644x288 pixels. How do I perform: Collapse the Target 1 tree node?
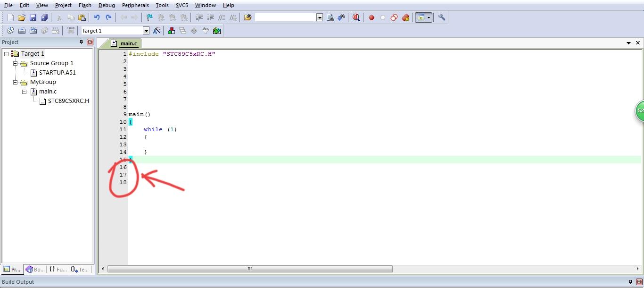coord(7,54)
